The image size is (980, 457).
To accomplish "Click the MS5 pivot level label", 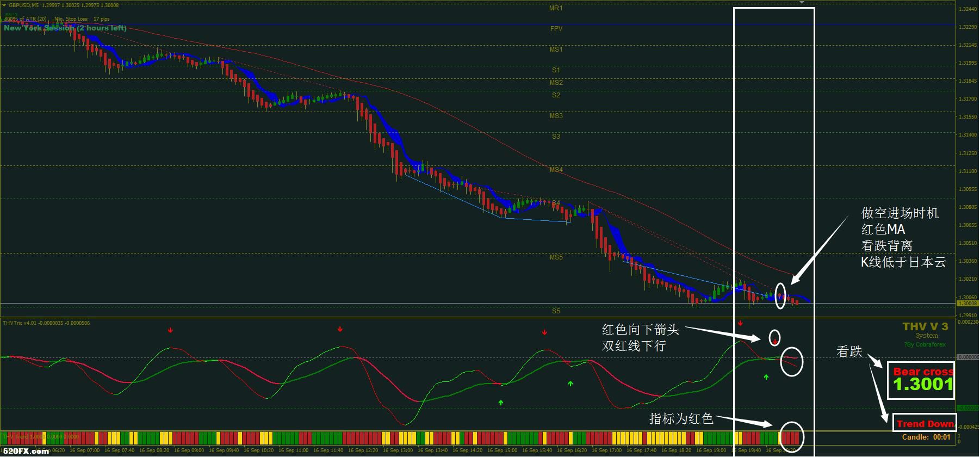I will point(556,257).
